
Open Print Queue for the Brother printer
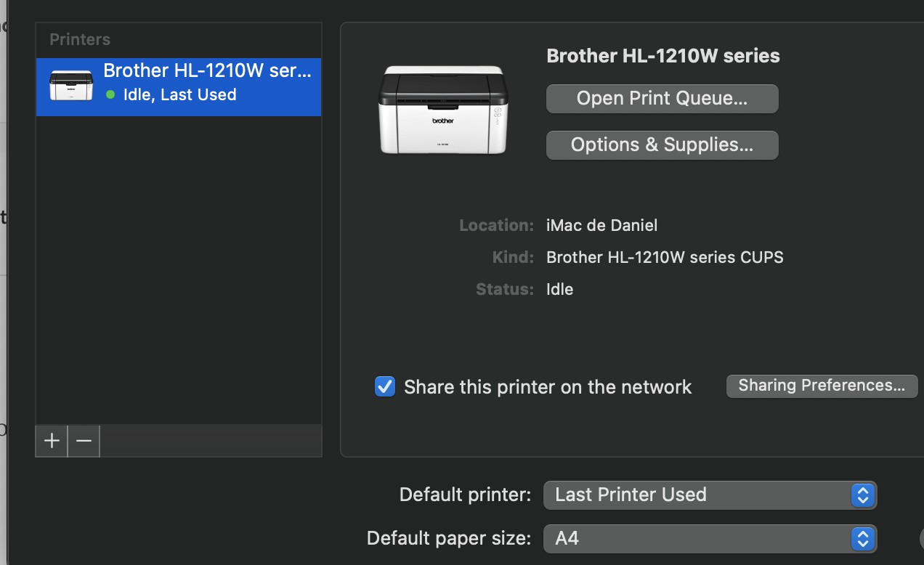click(x=661, y=98)
